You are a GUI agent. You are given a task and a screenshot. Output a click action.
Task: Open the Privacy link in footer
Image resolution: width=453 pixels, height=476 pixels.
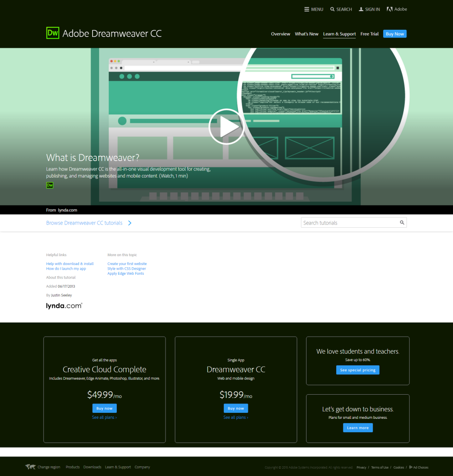(x=361, y=468)
